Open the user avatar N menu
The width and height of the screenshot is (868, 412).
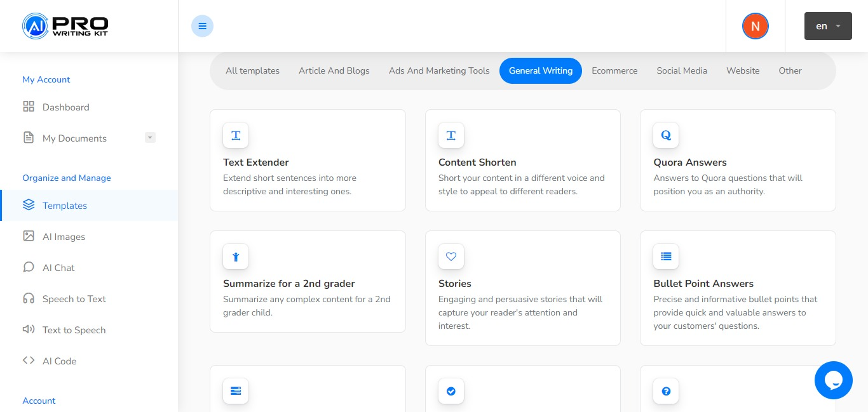[755, 26]
